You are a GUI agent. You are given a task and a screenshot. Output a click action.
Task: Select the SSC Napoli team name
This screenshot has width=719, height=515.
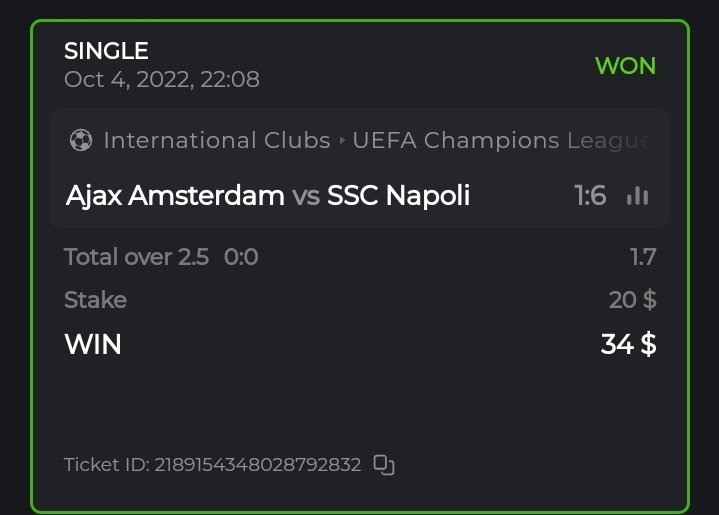tap(398, 195)
